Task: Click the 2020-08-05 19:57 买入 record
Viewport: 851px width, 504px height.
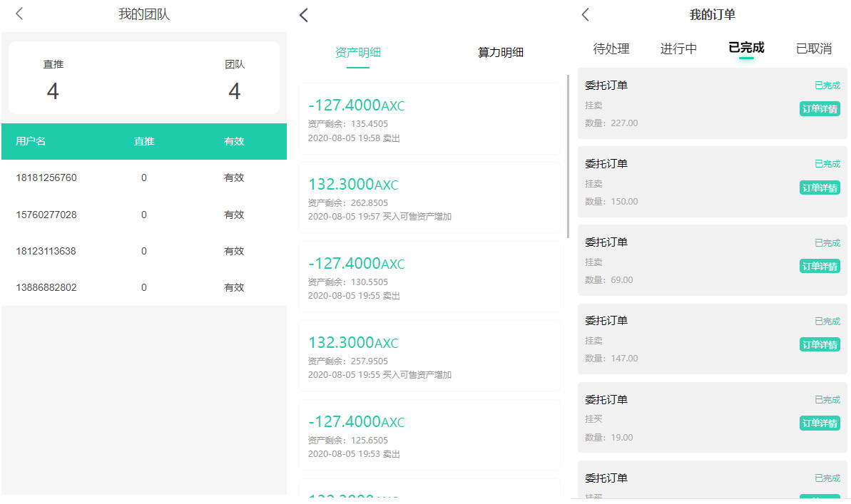Action: pyautogui.click(x=379, y=217)
